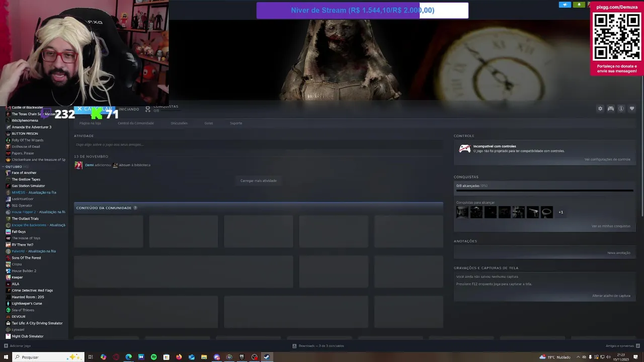Show game info icon

[621, 109]
